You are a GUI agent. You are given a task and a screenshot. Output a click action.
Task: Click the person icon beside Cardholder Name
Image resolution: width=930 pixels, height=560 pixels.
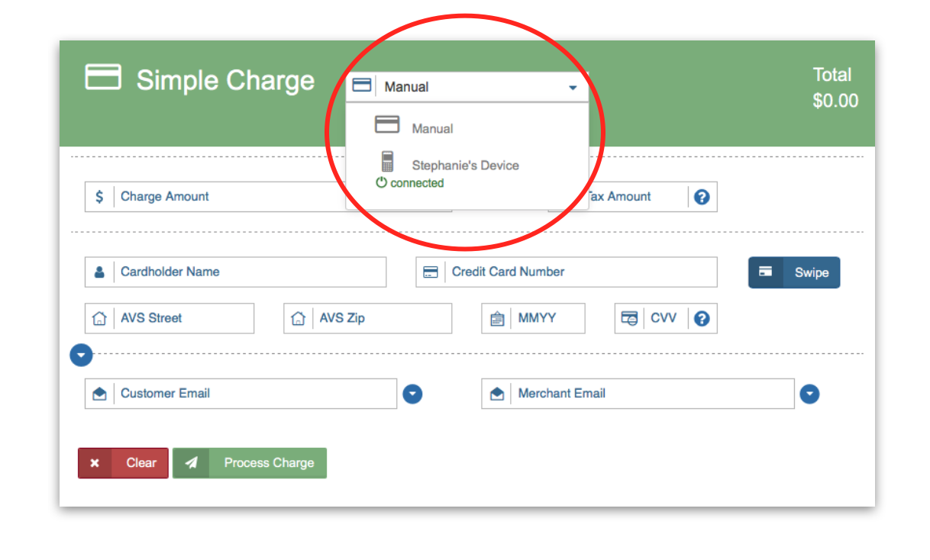click(x=99, y=272)
